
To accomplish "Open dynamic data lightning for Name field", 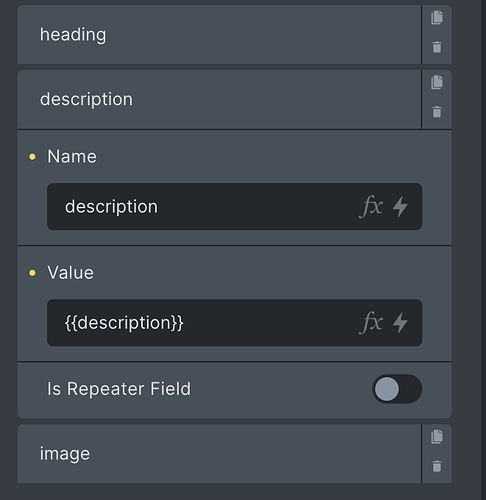I will point(400,207).
